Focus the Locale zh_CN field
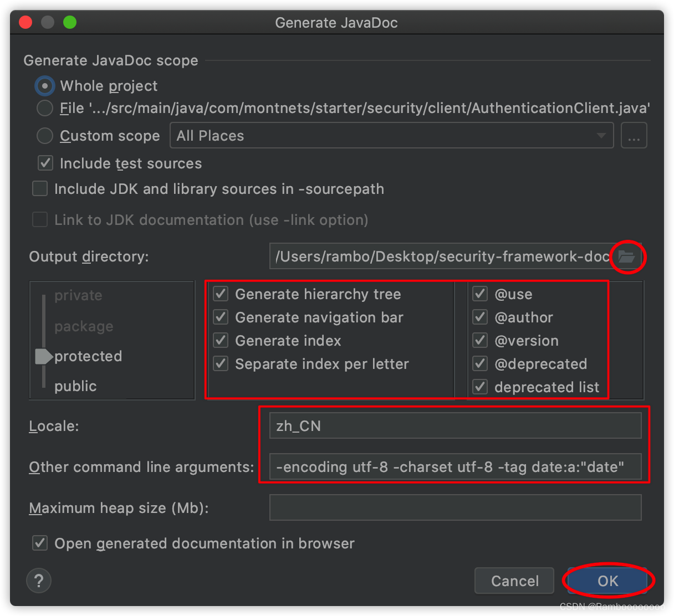This screenshot has height=616, width=674. (x=455, y=426)
